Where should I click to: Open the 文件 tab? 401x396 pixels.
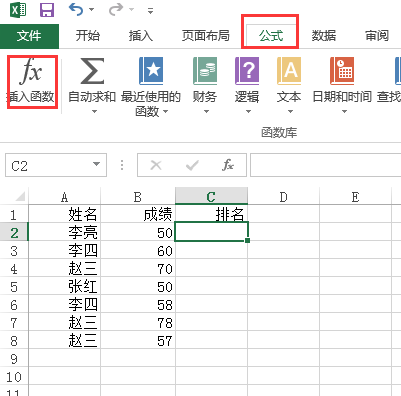point(29,36)
